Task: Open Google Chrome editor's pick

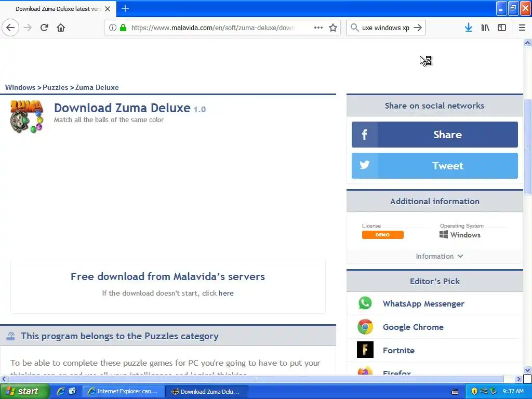Action: tap(413, 327)
